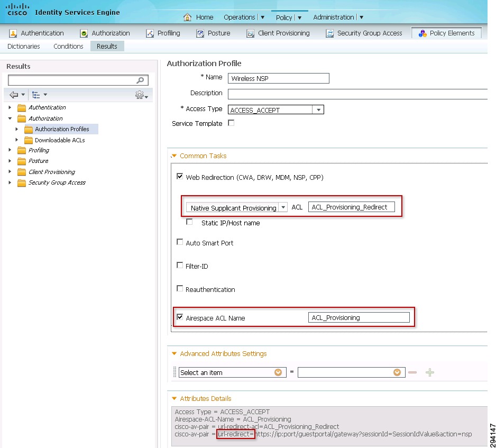The image size is (496, 448).
Task: Click the Authorization tab icon
Action: (x=84, y=33)
